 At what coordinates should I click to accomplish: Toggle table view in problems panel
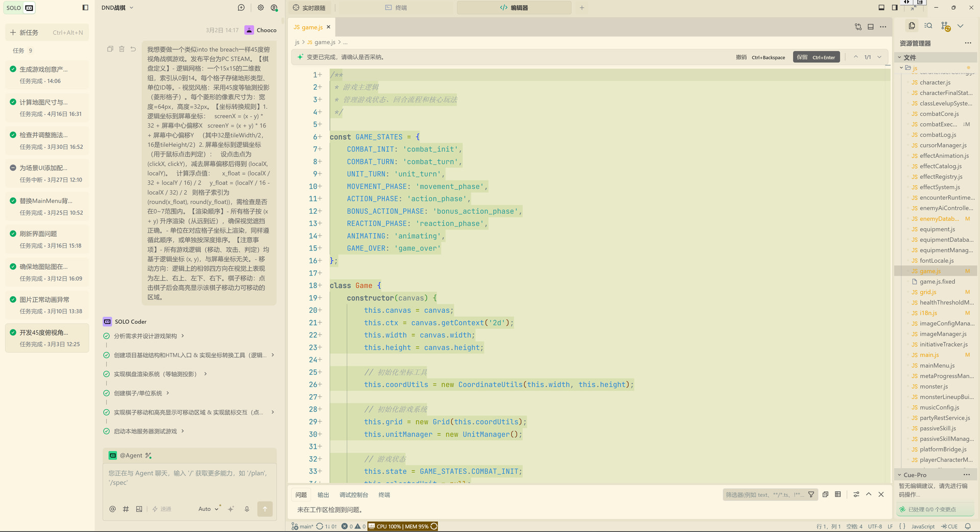pos(838,494)
